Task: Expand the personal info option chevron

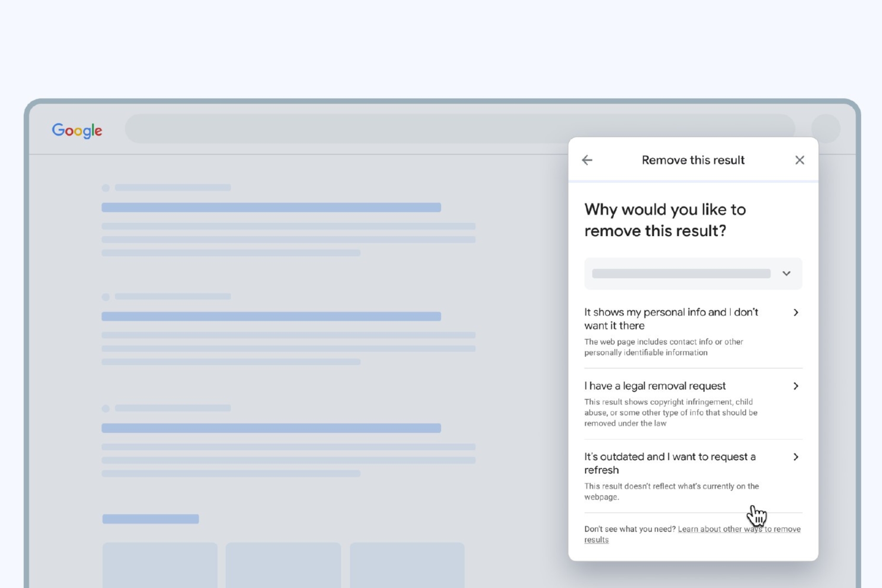Action: (796, 313)
